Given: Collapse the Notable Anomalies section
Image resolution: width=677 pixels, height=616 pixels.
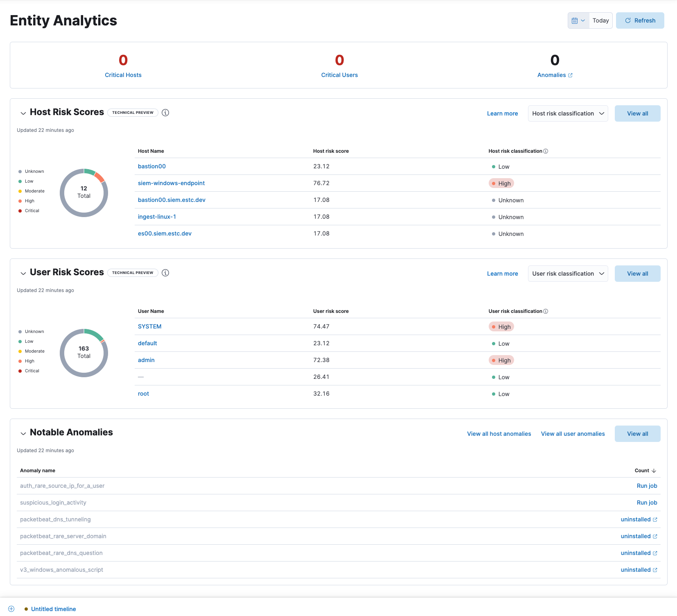Looking at the screenshot, I should coord(23,433).
